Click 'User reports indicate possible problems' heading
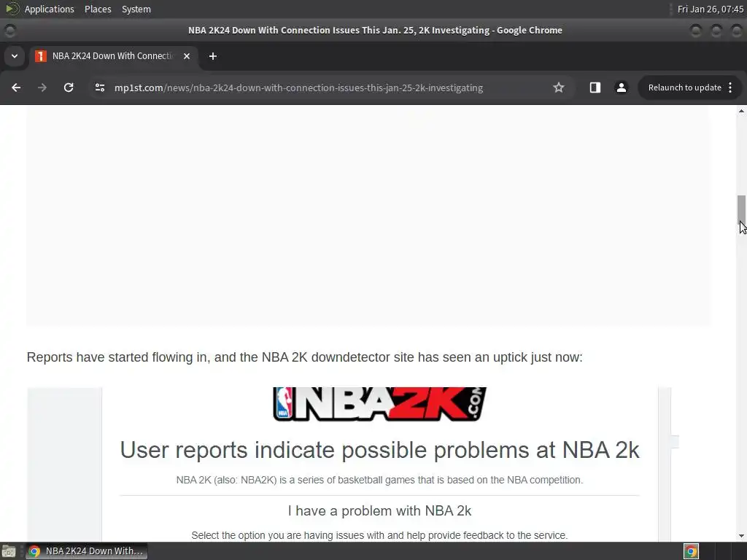 (379, 450)
